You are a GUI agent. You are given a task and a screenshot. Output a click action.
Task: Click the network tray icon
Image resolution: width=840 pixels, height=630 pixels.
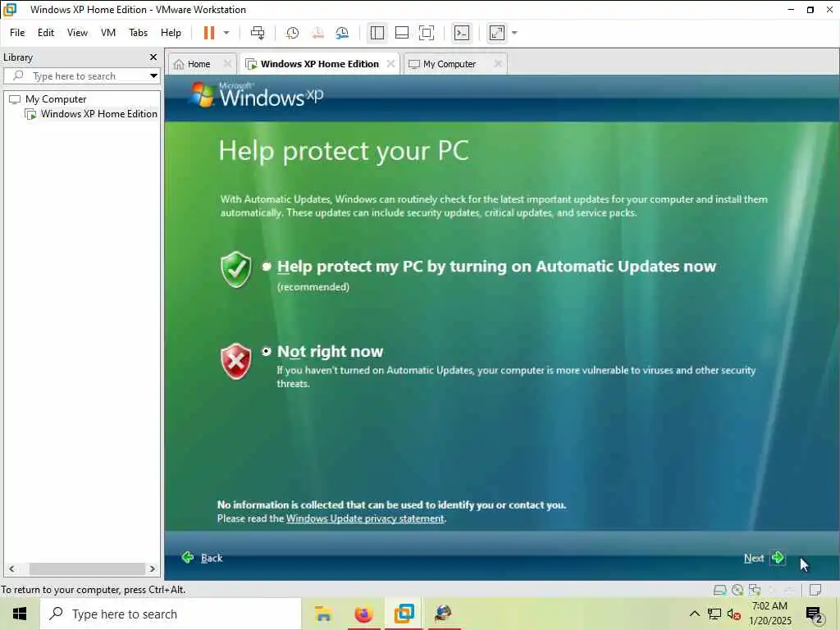click(714, 614)
